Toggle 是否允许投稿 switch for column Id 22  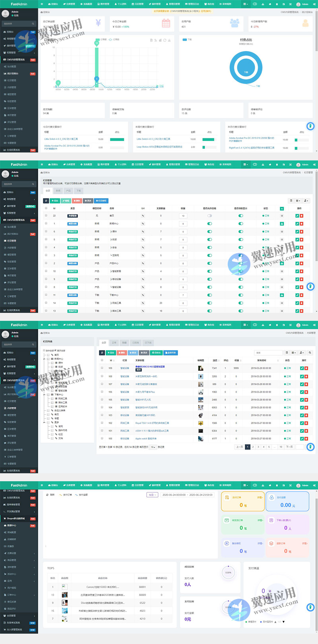pyautogui.click(x=209, y=216)
